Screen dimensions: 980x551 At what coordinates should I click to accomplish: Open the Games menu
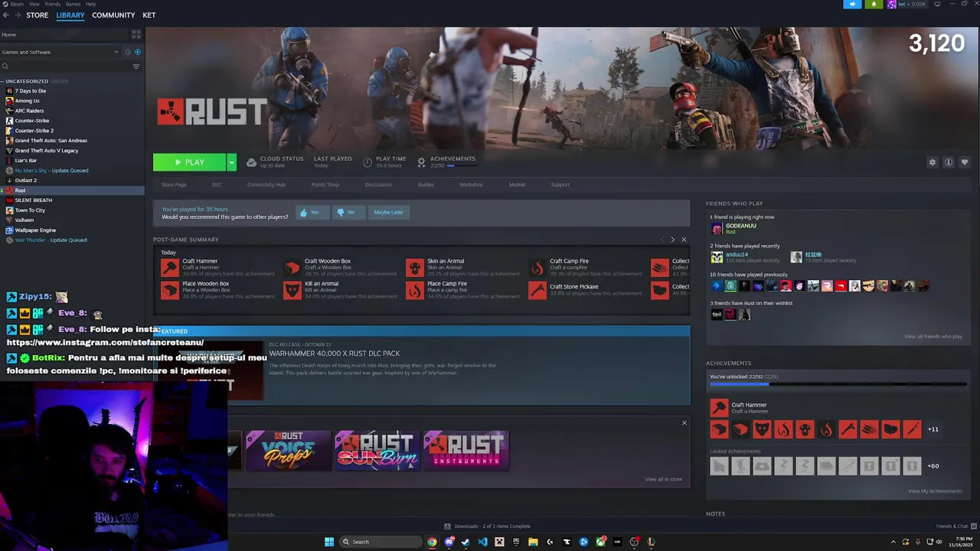tap(73, 4)
